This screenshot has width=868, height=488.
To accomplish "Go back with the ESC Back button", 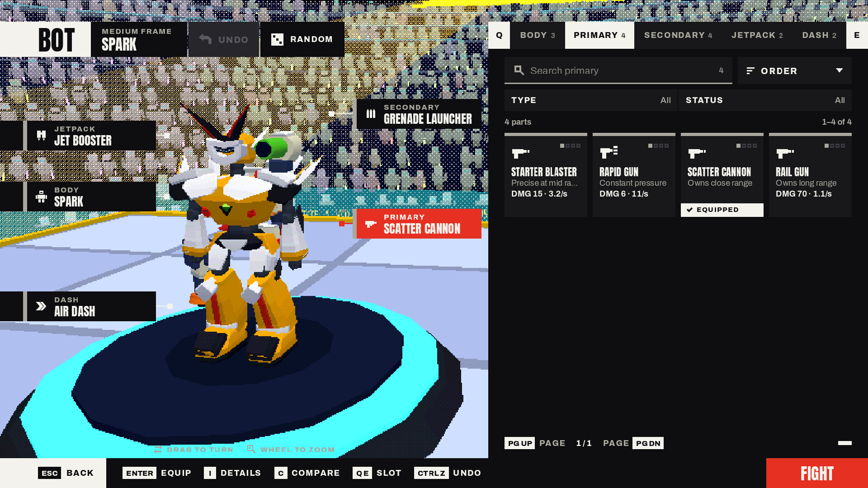I will (x=53, y=473).
